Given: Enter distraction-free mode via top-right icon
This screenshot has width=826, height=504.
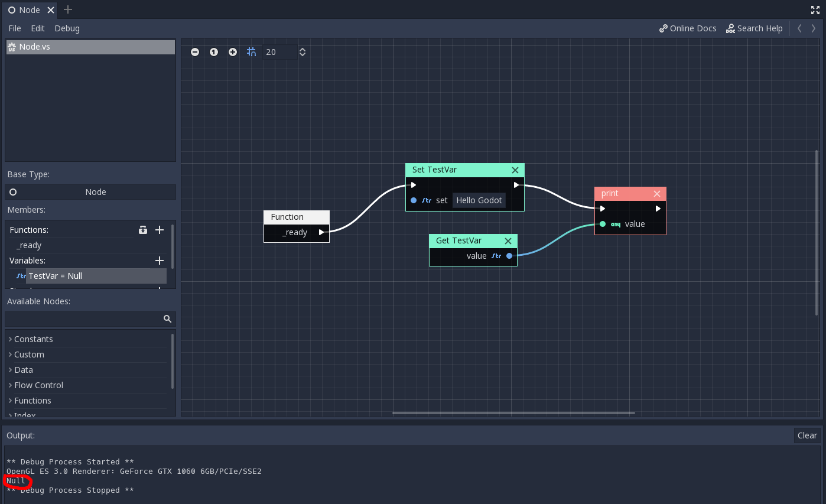Looking at the screenshot, I should tap(815, 9).
